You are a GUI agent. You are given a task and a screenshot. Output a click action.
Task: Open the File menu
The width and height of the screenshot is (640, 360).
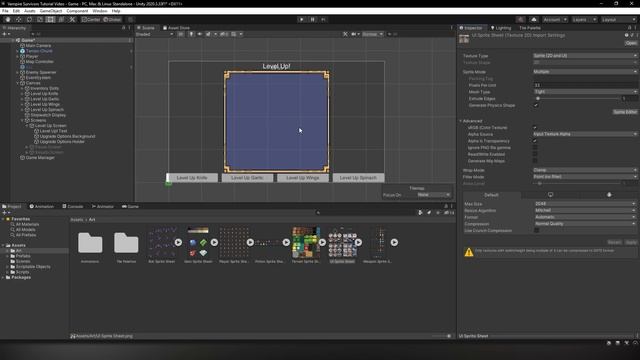point(5,11)
